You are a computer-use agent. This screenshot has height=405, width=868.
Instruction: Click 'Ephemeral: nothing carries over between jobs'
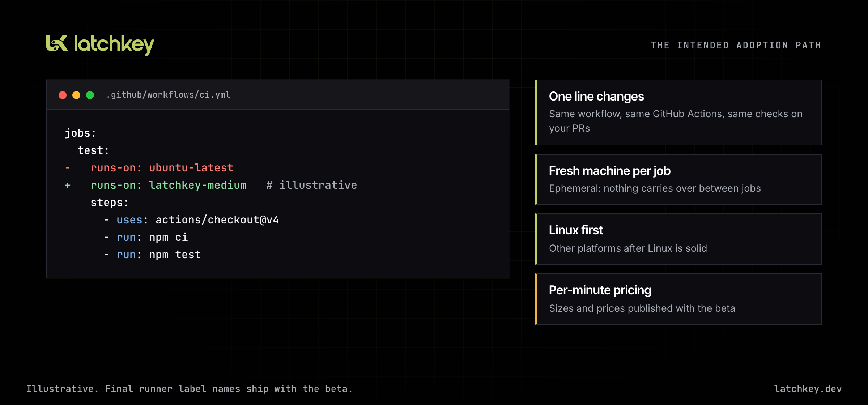click(655, 188)
